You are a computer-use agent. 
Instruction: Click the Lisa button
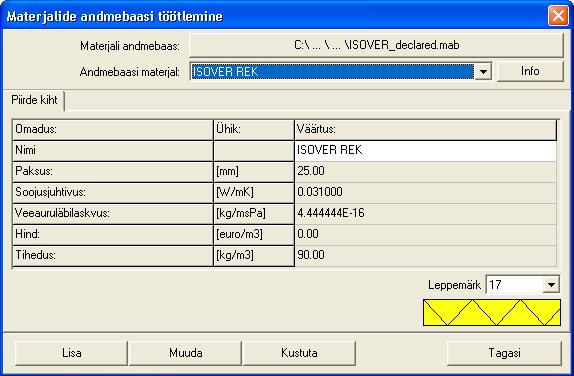point(71,353)
